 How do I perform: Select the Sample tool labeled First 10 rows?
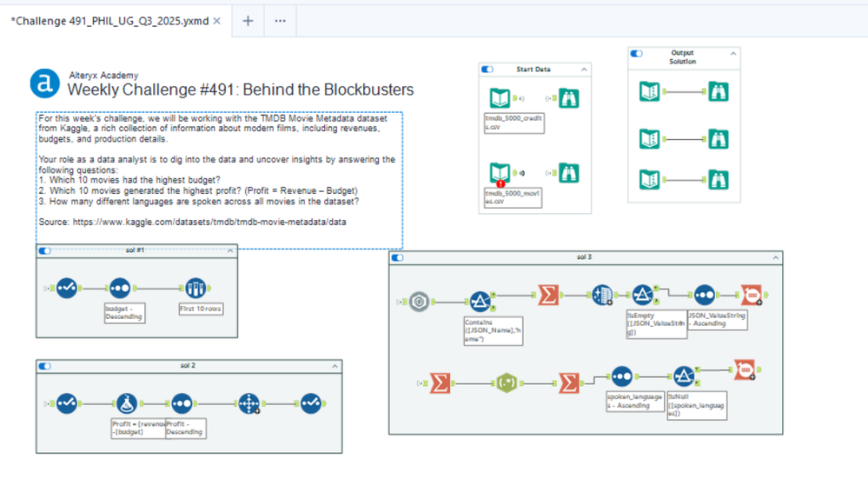[195, 288]
